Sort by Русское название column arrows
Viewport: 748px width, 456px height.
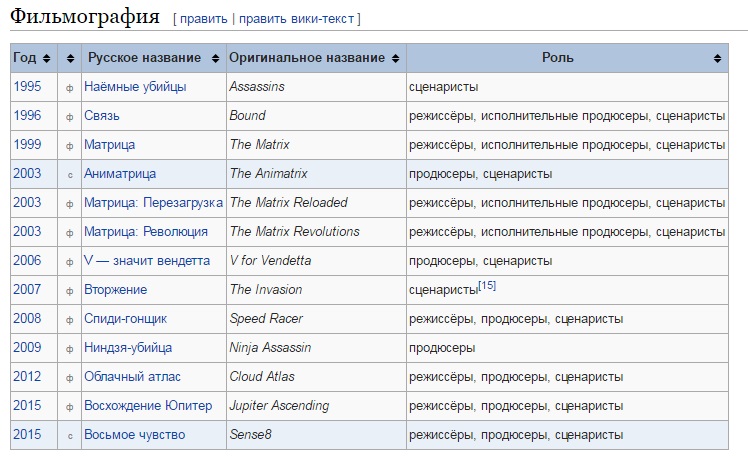[x=216, y=58]
